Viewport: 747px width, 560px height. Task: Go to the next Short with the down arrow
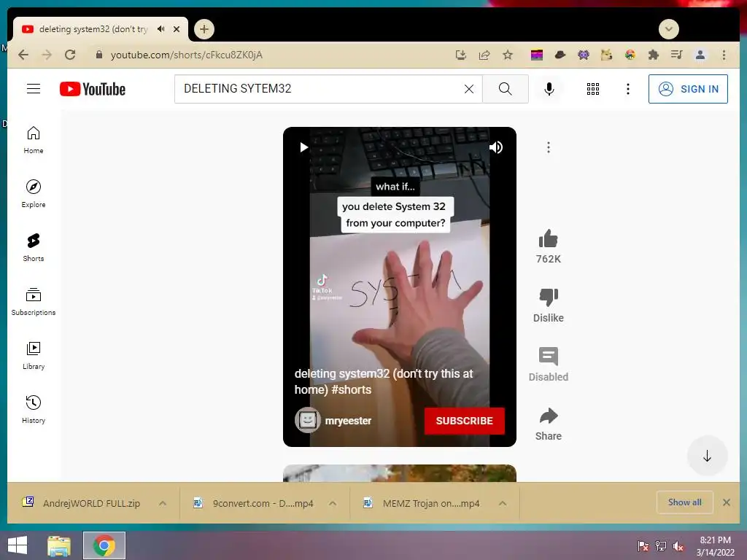pos(707,456)
